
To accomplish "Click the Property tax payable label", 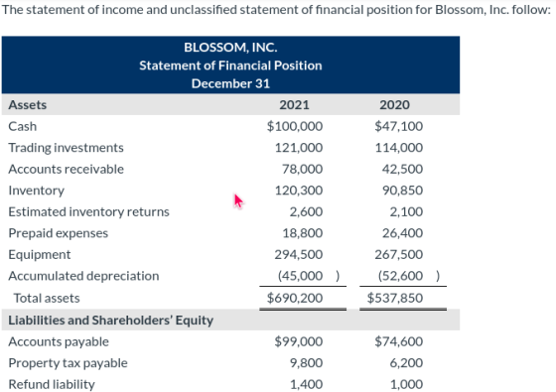I will 68,363.
